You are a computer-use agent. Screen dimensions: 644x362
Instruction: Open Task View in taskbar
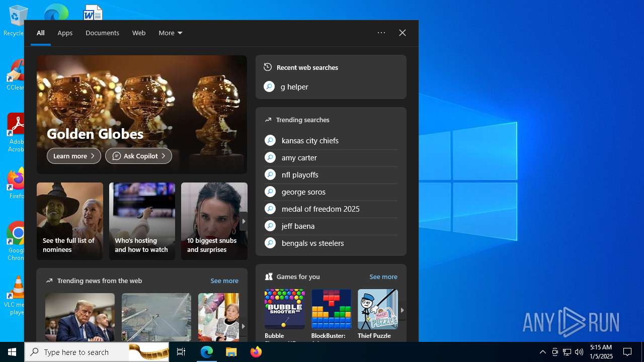[x=181, y=352]
